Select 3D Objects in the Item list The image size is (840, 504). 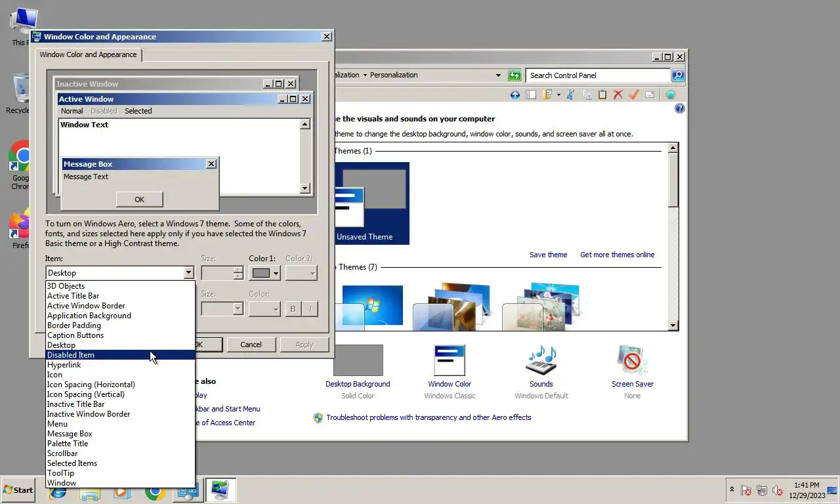(x=120, y=286)
